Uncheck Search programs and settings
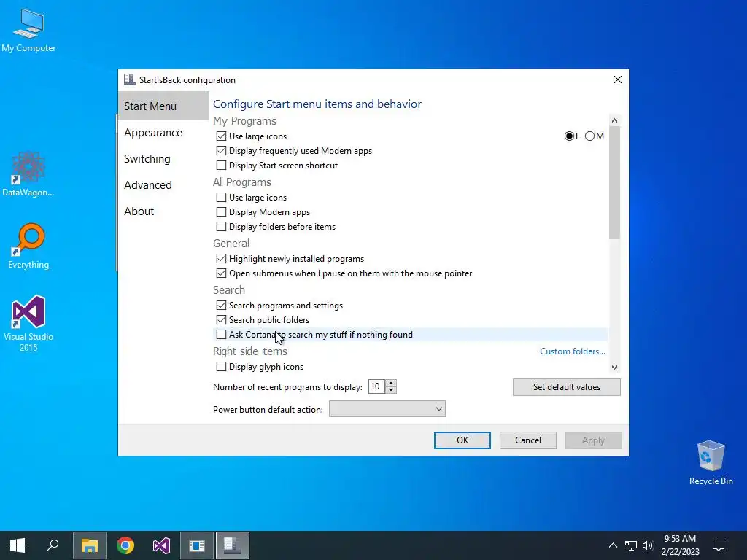Viewport: 747px width, 560px height. click(x=221, y=306)
